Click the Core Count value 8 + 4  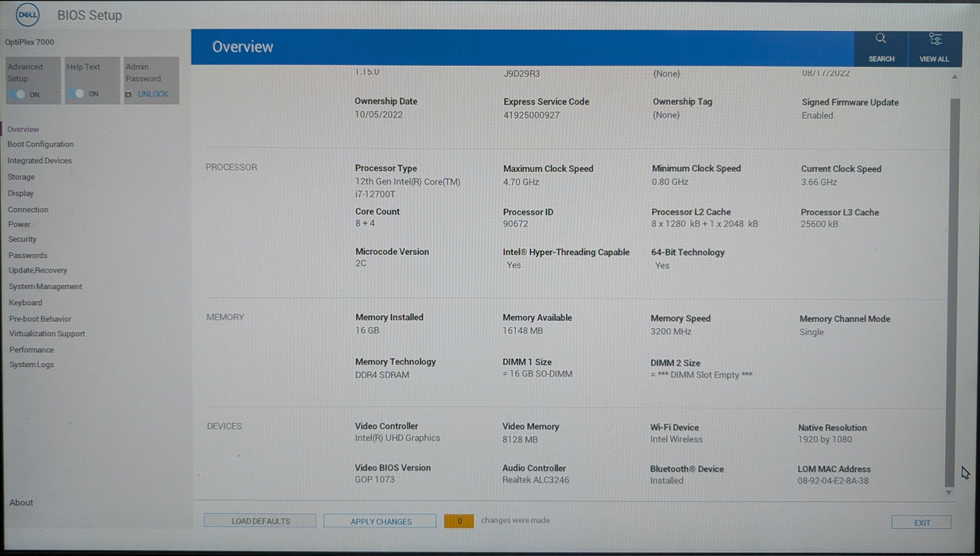tap(366, 224)
